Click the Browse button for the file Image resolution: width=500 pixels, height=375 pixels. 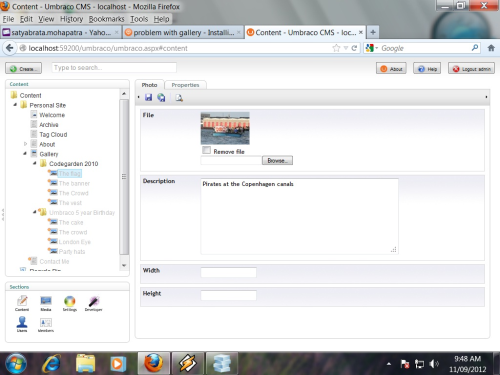(x=277, y=161)
